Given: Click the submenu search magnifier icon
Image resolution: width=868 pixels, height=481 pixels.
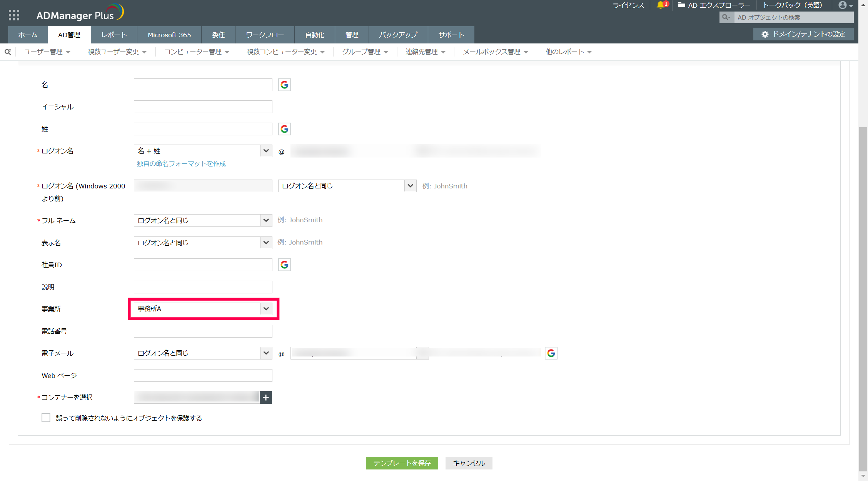Looking at the screenshot, I should pos(8,52).
